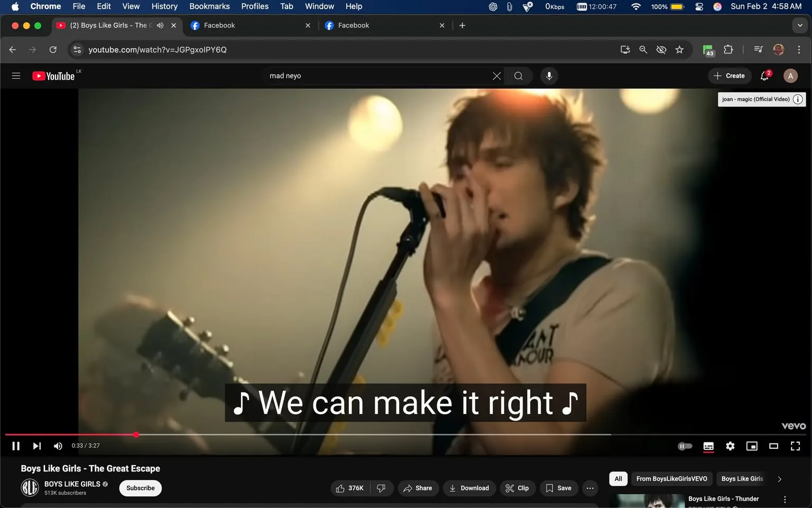Select the From BoysLikeGirlsVEVO filter chip
This screenshot has height=508, width=812.
[671, 479]
